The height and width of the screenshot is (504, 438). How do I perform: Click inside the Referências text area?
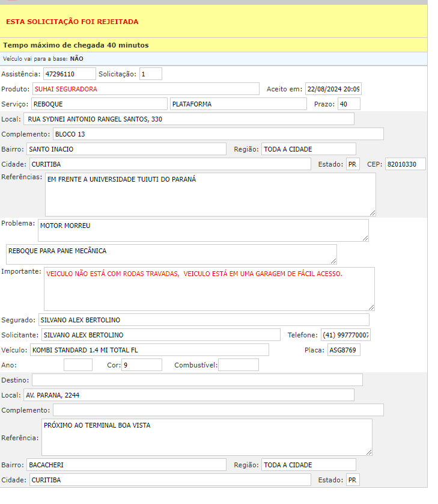tap(210, 194)
